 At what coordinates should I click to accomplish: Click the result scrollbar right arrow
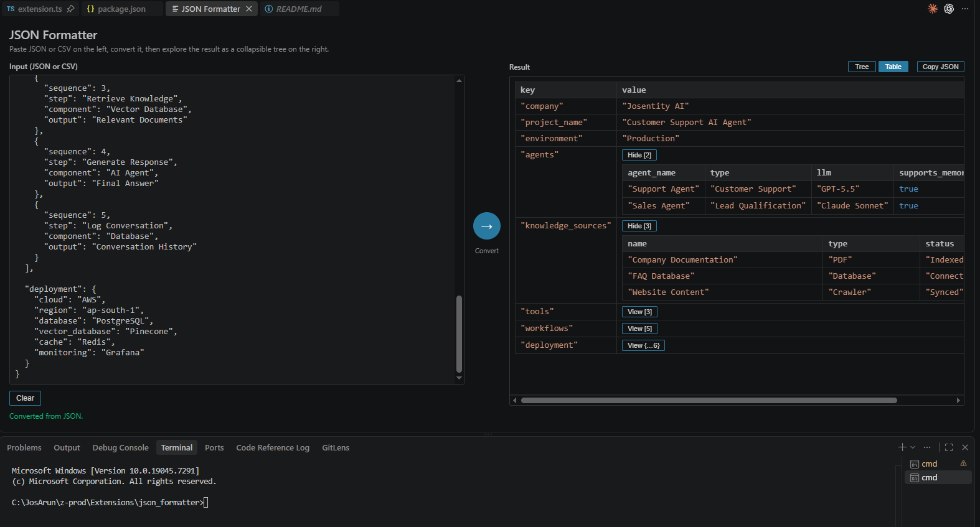click(958, 400)
